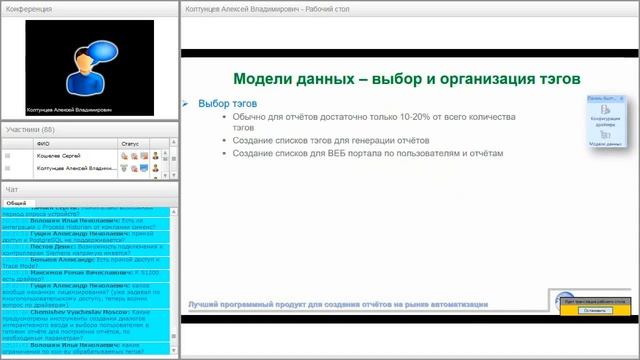Tick the checkbox next to Кошелев Сергей

(x=7, y=156)
